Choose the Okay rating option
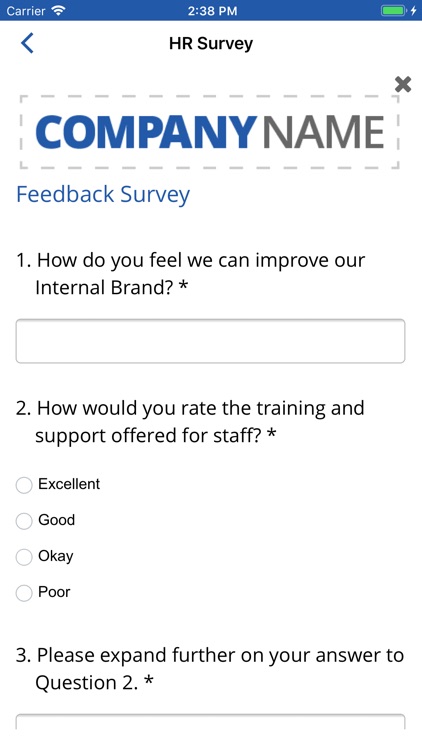 [x=24, y=557]
